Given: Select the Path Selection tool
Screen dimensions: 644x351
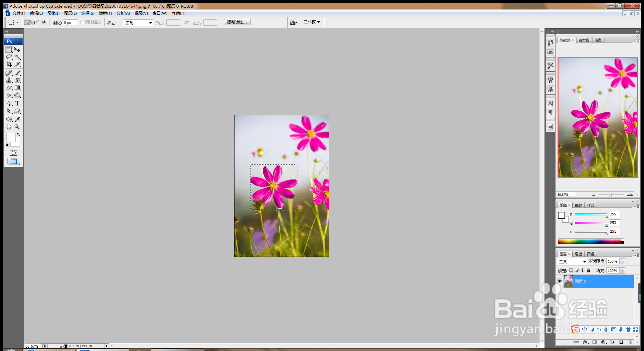Looking at the screenshot, I should coord(9,111).
